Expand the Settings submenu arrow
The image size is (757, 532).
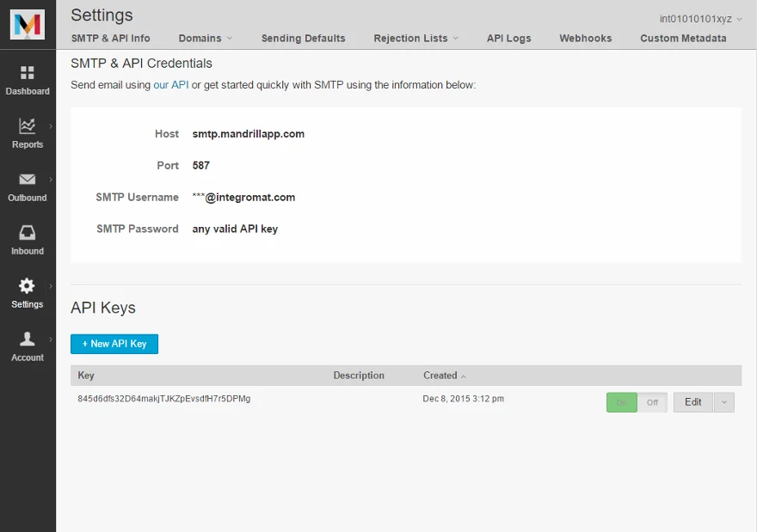pos(51,286)
